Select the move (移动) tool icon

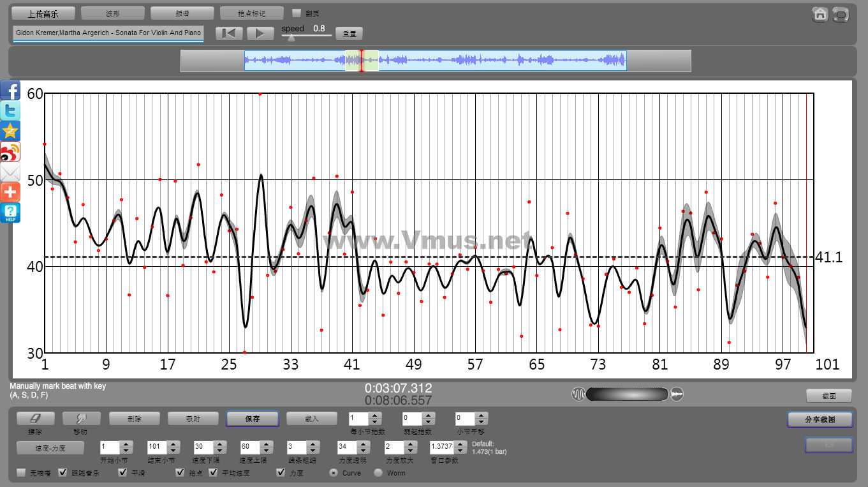(x=81, y=418)
